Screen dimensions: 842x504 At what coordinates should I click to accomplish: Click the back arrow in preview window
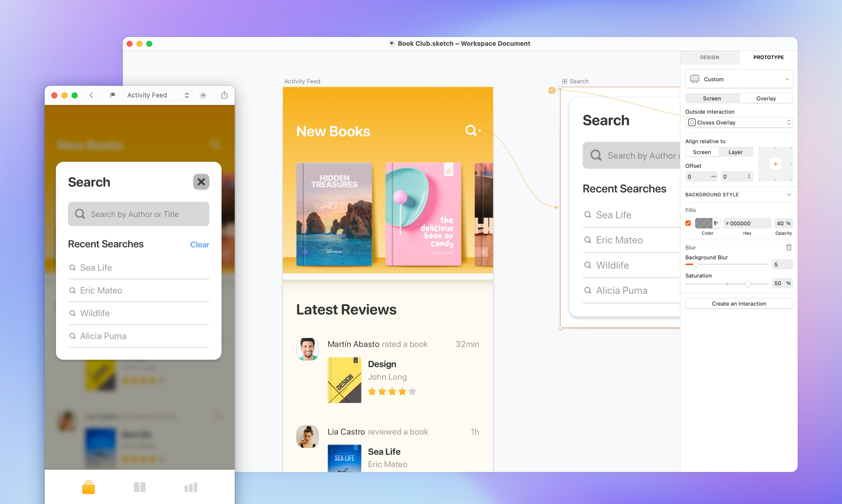[x=91, y=95]
